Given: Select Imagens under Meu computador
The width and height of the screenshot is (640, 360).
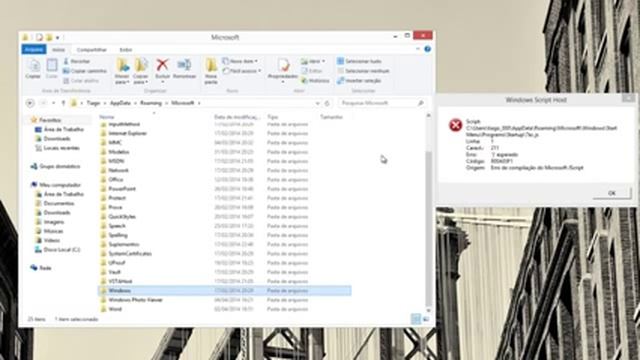Looking at the screenshot, I should click(x=53, y=222).
